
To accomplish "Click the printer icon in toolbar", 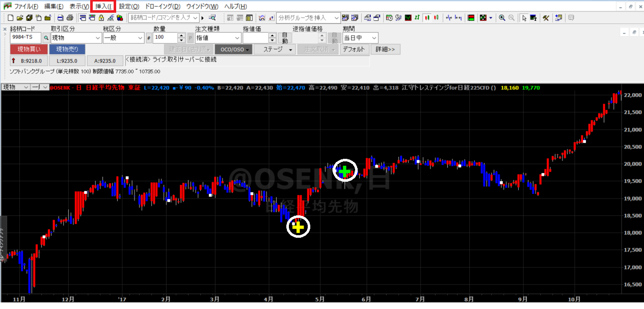I will pyautogui.click(x=70, y=18).
